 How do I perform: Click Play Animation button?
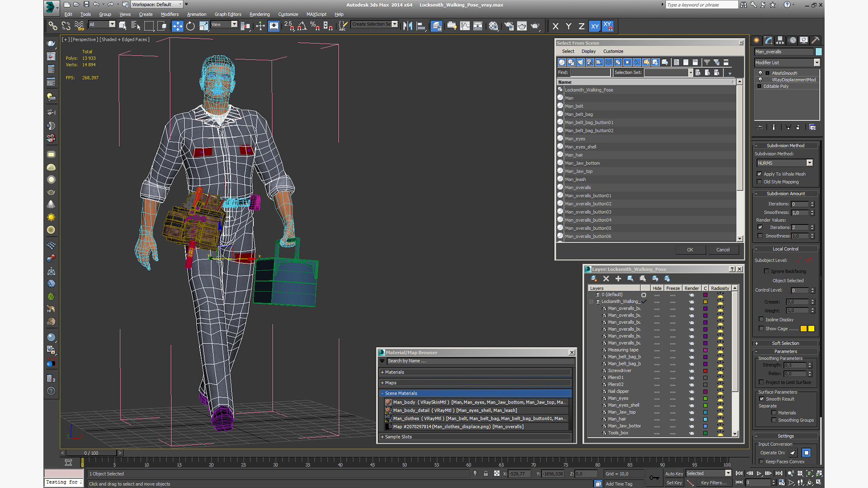point(759,474)
